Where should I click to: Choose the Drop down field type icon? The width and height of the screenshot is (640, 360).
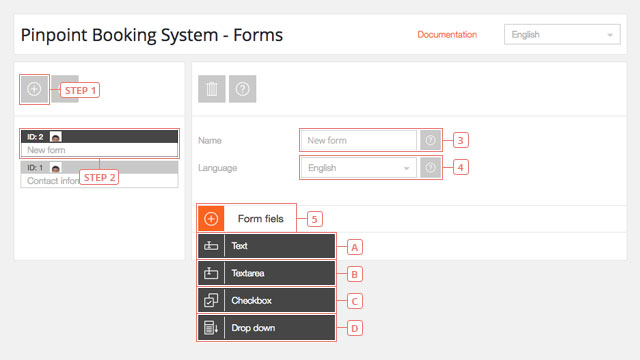point(211,328)
